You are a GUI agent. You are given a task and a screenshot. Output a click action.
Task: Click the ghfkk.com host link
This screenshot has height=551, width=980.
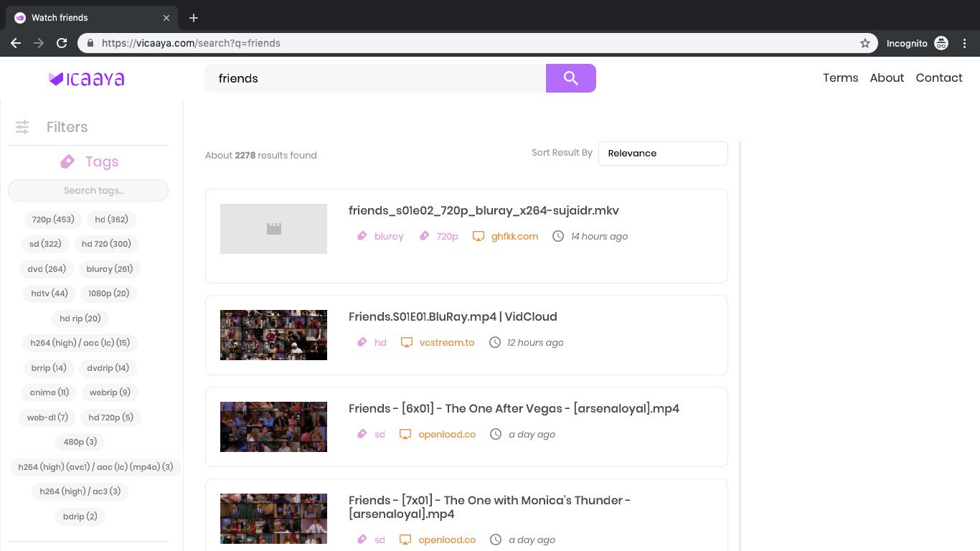(x=514, y=236)
